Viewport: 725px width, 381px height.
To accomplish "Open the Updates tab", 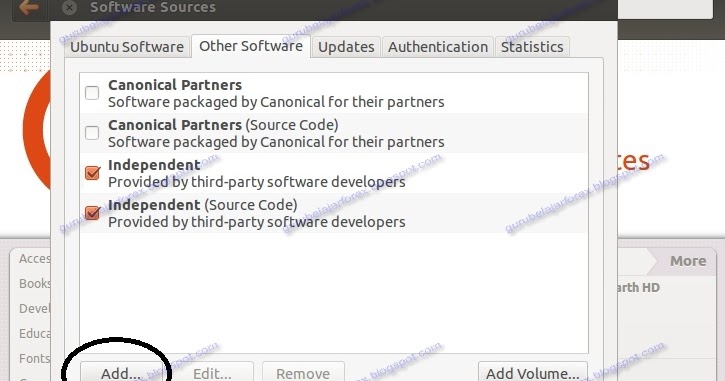I will point(346,47).
